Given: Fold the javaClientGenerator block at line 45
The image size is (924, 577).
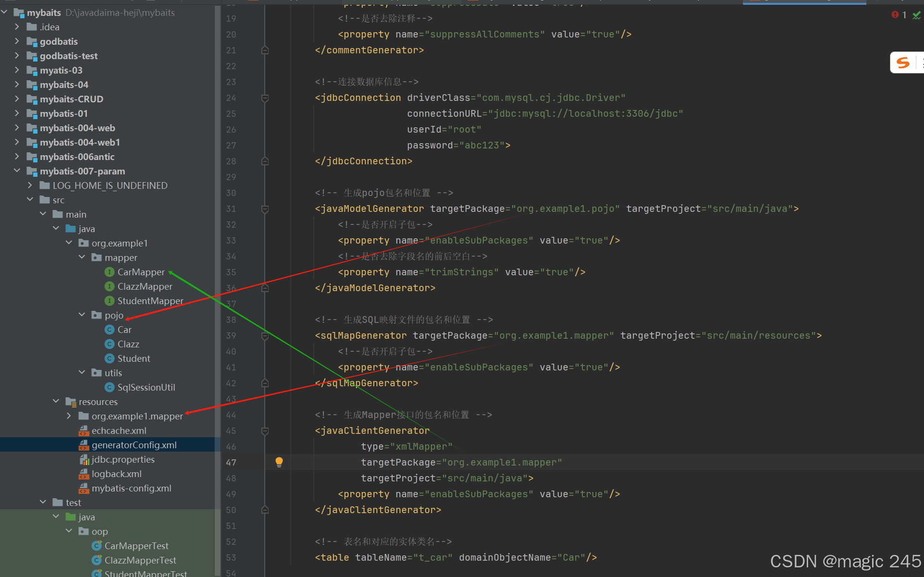Looking at the screenshot, I should (x=265, y=431).
